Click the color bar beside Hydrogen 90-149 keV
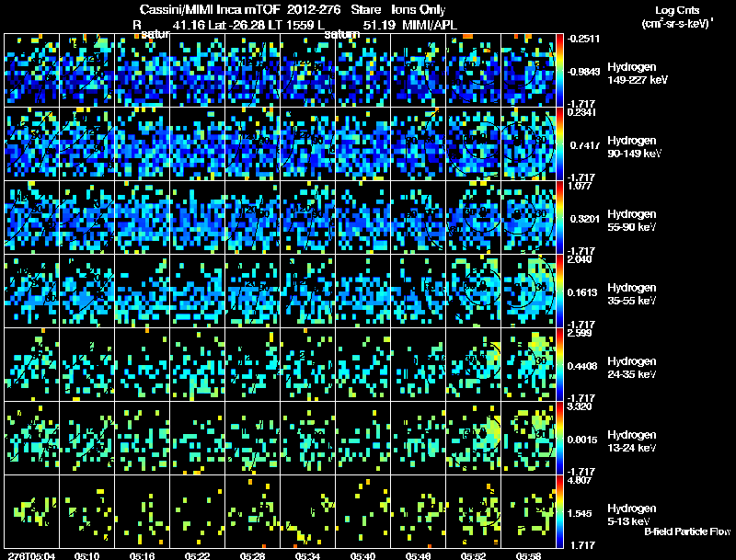The width and height of the screenshot is (736, 560). [x=559, y=143]
